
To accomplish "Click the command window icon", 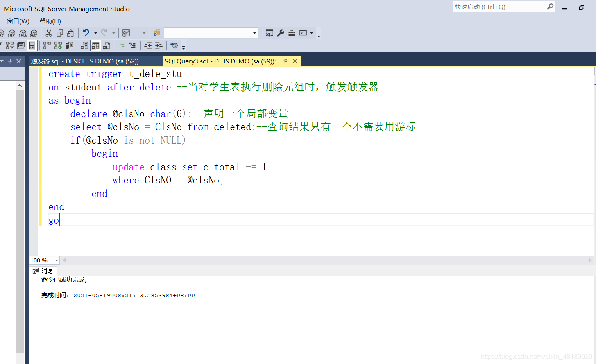I will pos(303,33).
